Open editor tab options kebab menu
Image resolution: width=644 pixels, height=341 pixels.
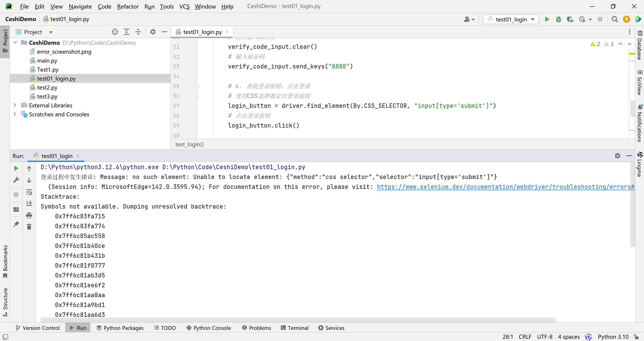pos(629,32)
